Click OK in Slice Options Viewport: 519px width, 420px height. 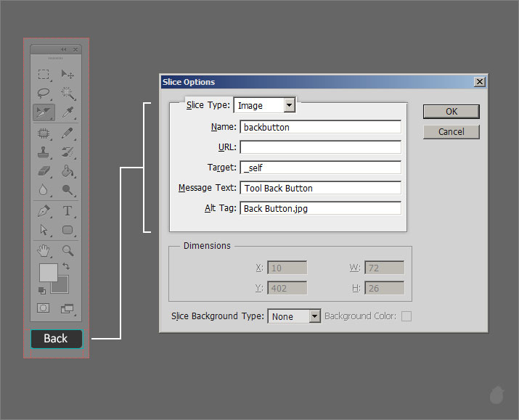point(451,111)
